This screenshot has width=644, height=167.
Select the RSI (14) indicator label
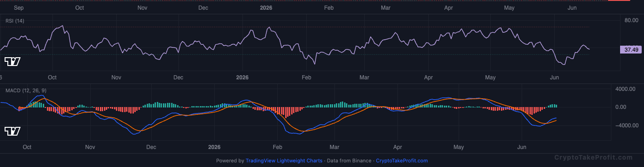[15, 21]
